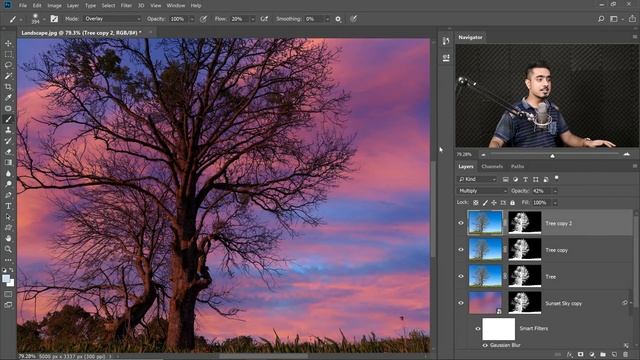640x360 pixels.
Task: Hide the Sunset Sky copy layer
Action: pos(461,303)
